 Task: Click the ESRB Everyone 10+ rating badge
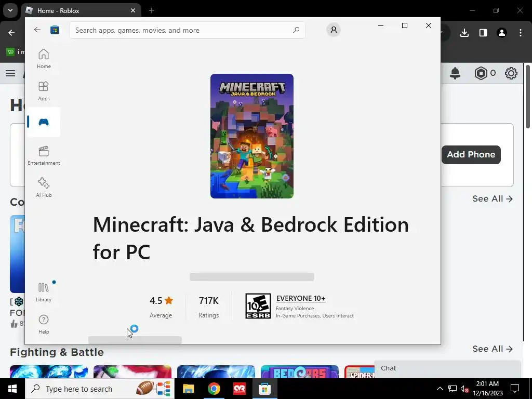(258, 306)
